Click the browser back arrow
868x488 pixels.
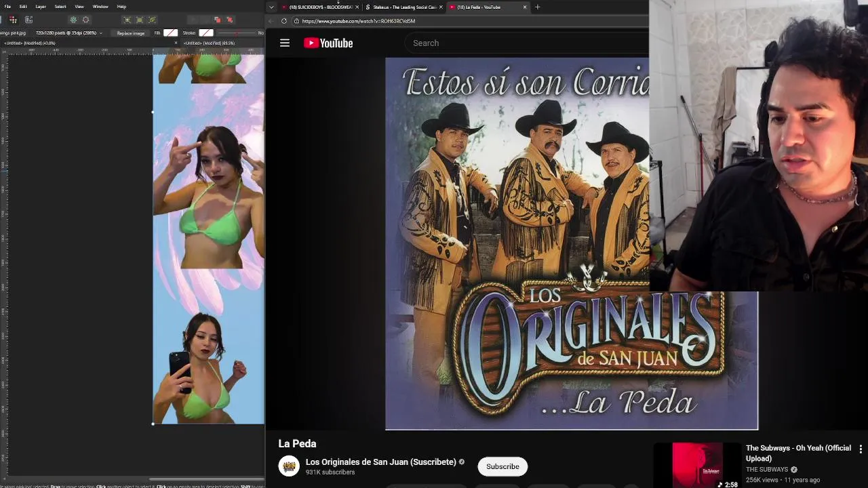(x=272, y=21)
